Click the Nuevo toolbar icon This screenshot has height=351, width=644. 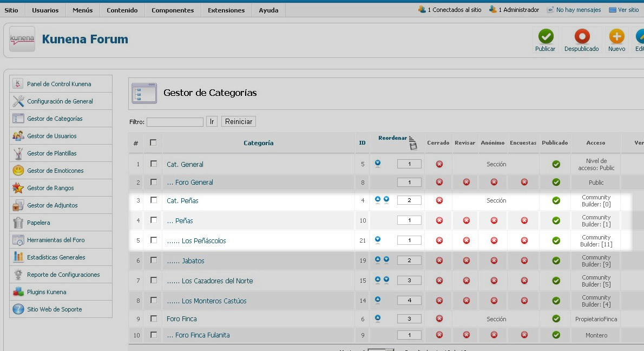pos(616,36)
